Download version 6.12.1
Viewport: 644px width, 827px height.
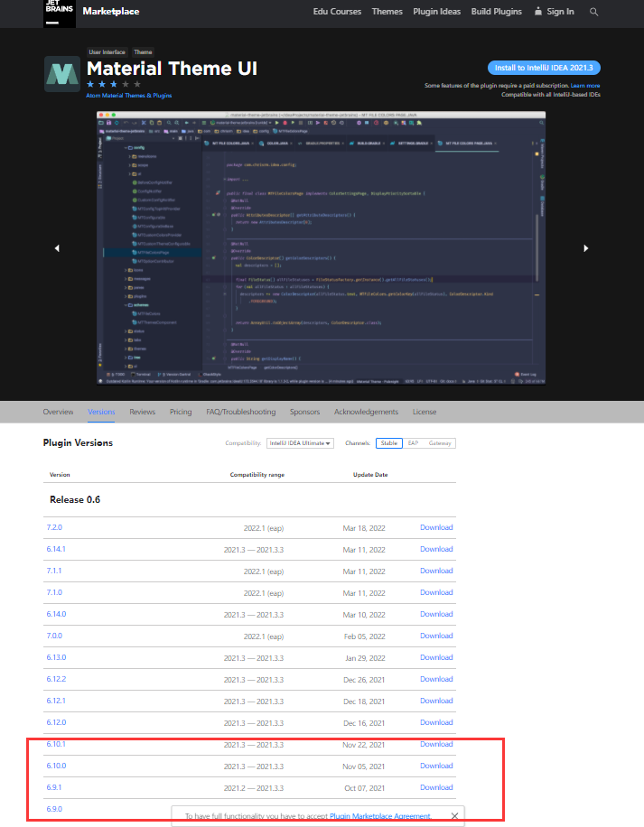point(436,701)
